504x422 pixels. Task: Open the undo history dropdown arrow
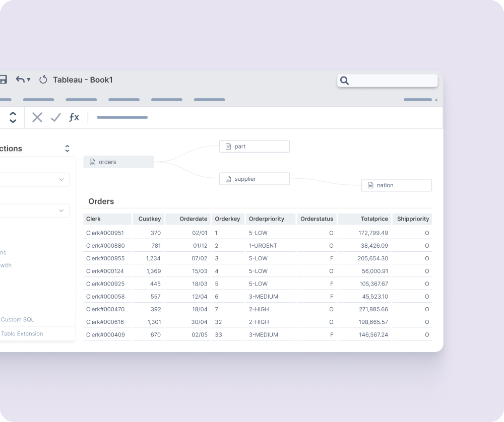(x=28, y=80)
